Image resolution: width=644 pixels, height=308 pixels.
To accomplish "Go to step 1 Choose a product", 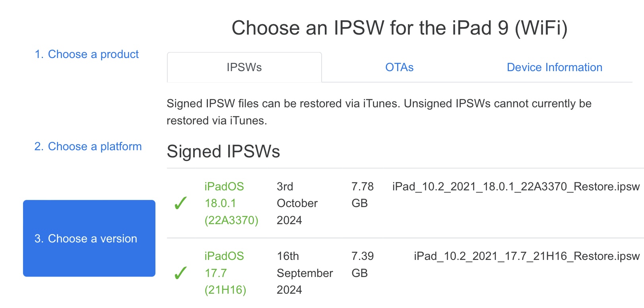I will pos(87,54).
